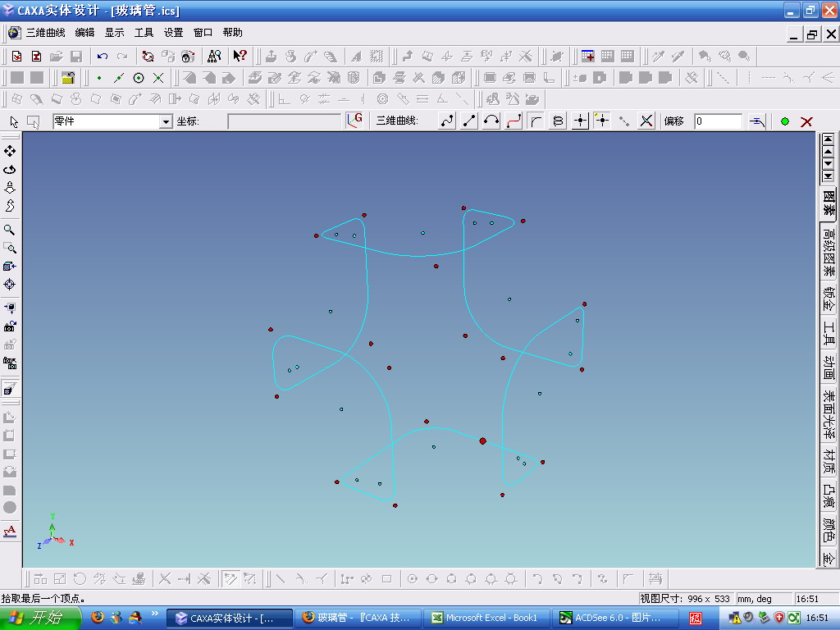Click the Undo arrow icon

click(x=103, y=57)
